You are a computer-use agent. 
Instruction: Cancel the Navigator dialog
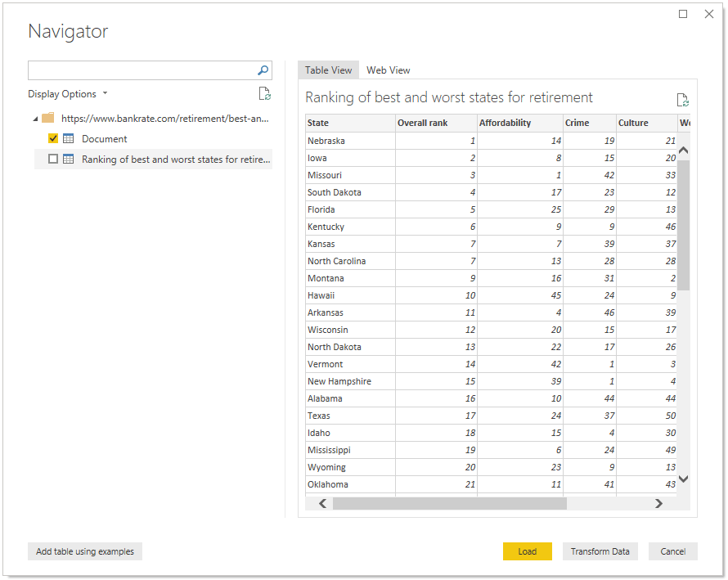(672, 551)
